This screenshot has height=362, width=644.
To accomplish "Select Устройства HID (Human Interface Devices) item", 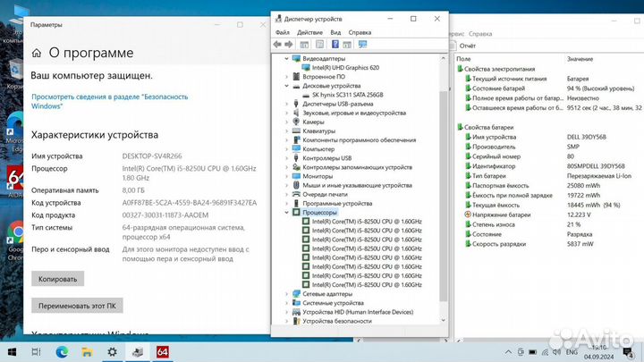I will (x=358, y=312).
